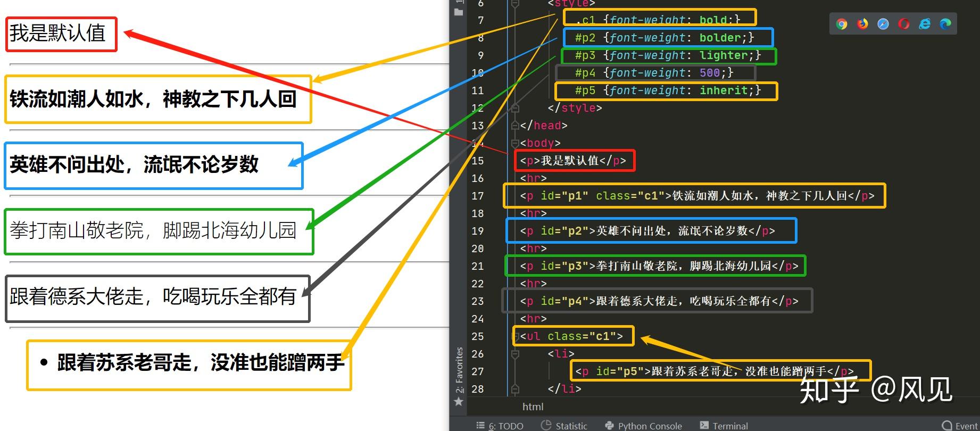Open the Project folder tool window icon
This screenshot has height=431, width=980.
coord(459,12)
